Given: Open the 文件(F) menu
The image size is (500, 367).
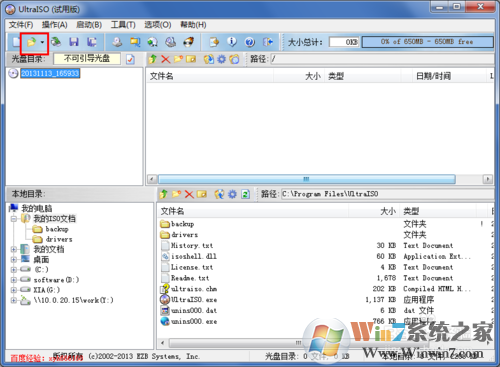Looking at the screenshot, I should 21,25.
